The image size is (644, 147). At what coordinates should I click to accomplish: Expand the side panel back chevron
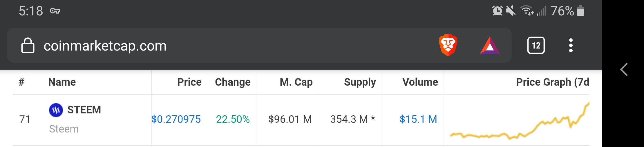(624, 70)
